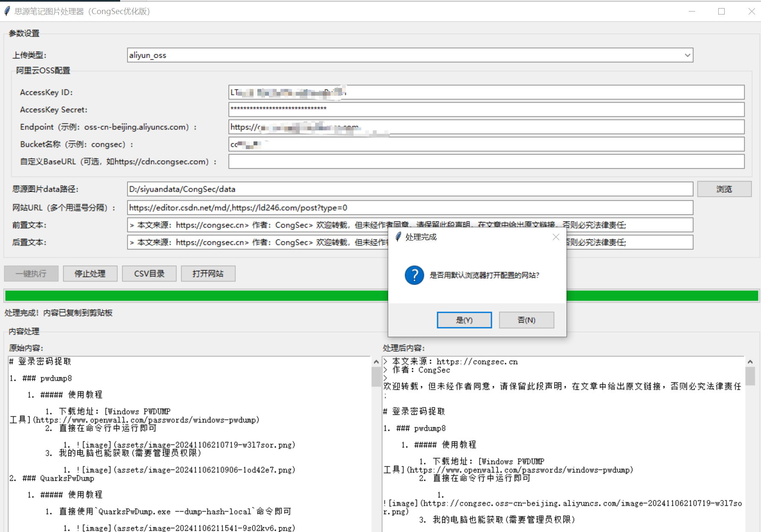This screenshot has height=532, width=761.
Task: Click the 原始内容 scrollbar thumb
Action: [376, 376]
